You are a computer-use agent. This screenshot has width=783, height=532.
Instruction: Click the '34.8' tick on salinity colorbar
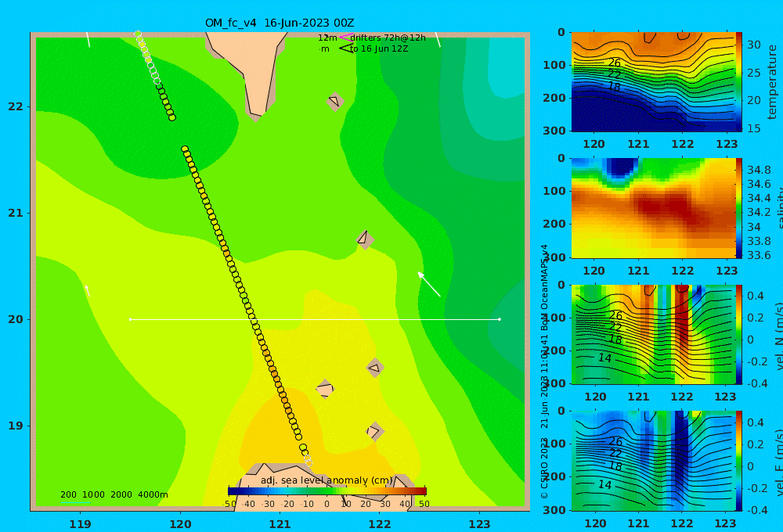[x=759, y=170]
